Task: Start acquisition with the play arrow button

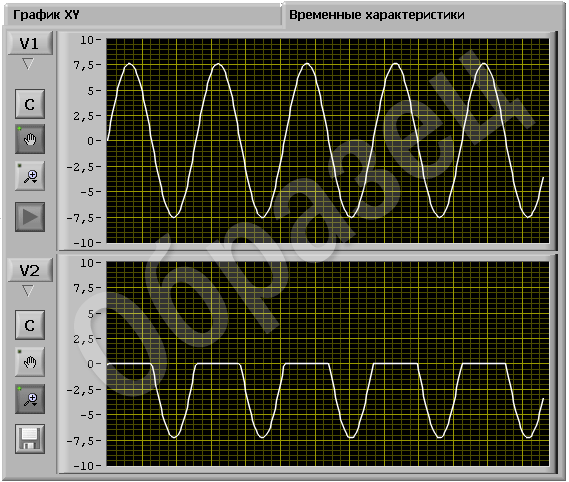Action: point(30,217)
